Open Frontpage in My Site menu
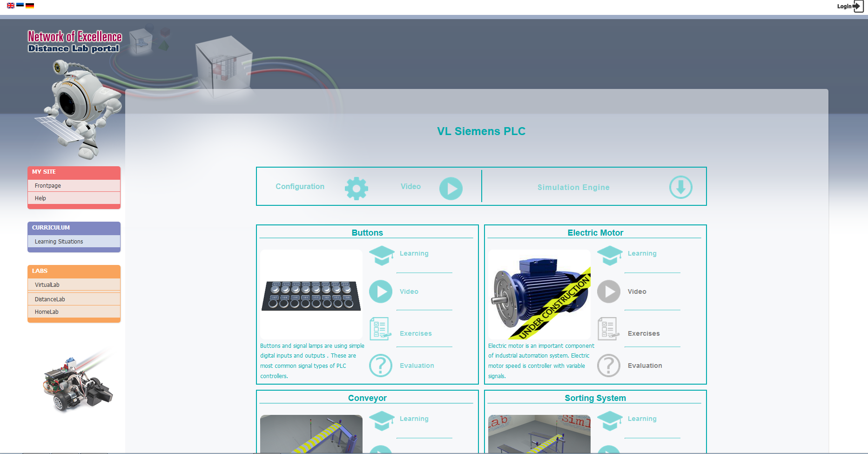 click(x=48, y=186)
